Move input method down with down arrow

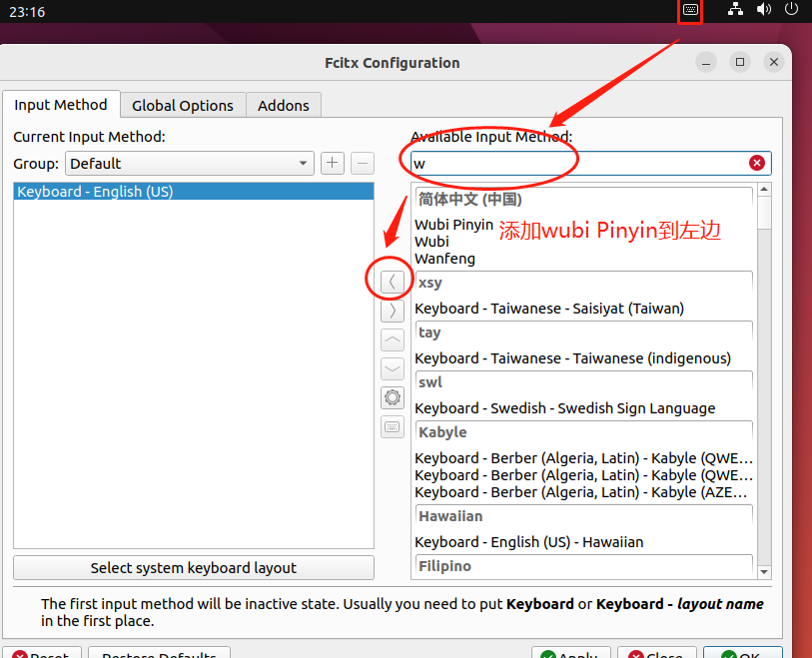coord(393,369)
